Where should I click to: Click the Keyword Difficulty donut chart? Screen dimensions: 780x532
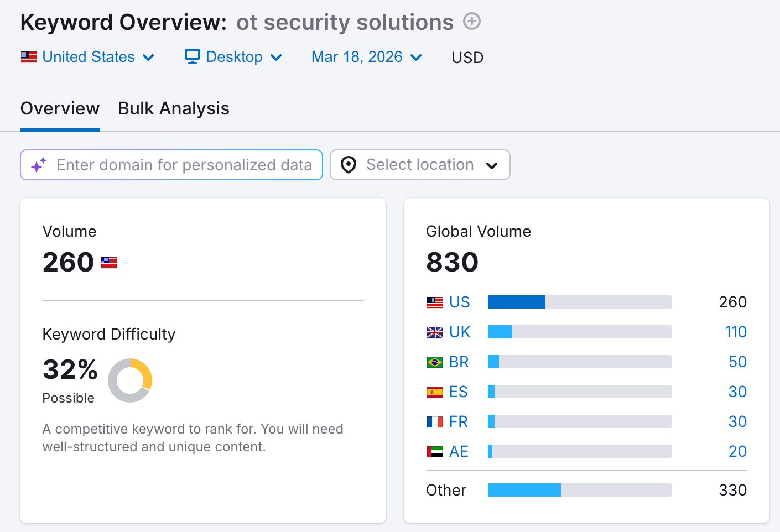[130, 380]
